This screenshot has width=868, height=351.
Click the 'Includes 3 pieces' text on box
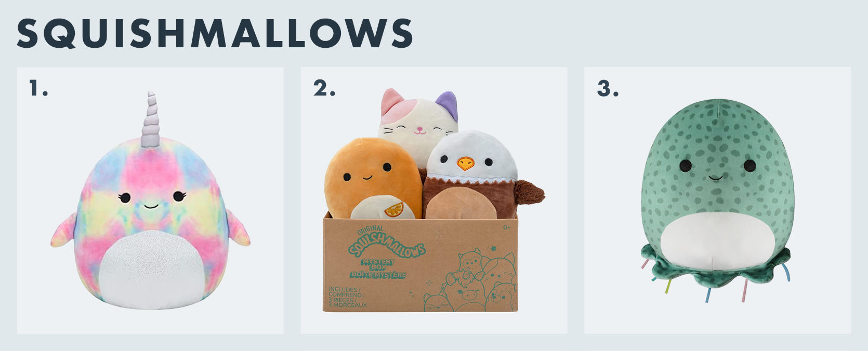pos(348,297)
